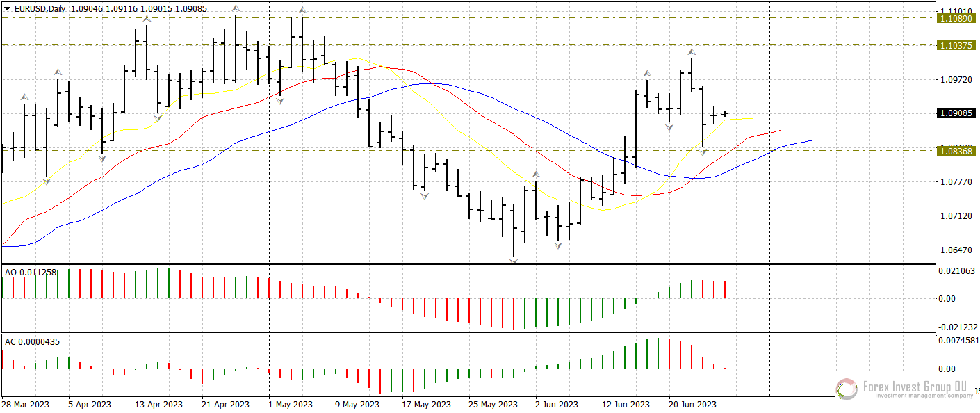Viewport: 980px width, 413px height.
Task: Click the 28 Mar 2023 date label
Action: pyautogui.click(x=26, y=404)
